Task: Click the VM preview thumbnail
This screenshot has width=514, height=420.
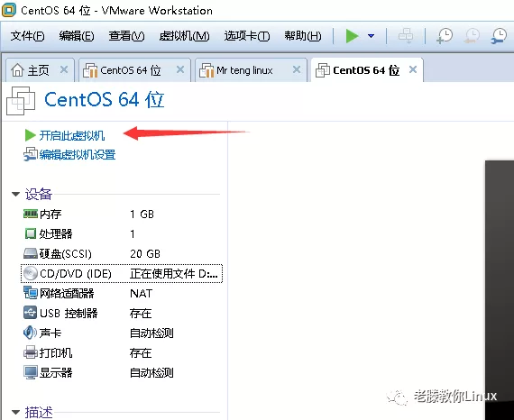Action: coord(500,290)
